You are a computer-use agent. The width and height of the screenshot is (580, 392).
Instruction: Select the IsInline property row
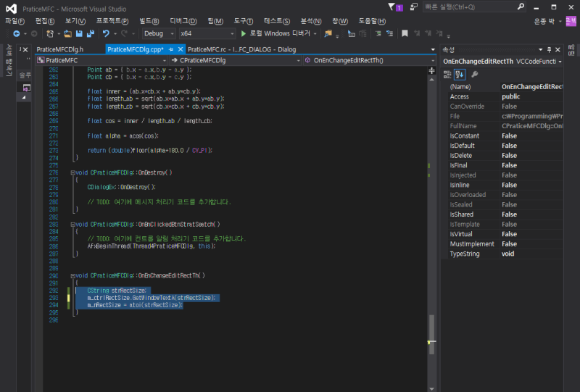click(x=505, y=185)
